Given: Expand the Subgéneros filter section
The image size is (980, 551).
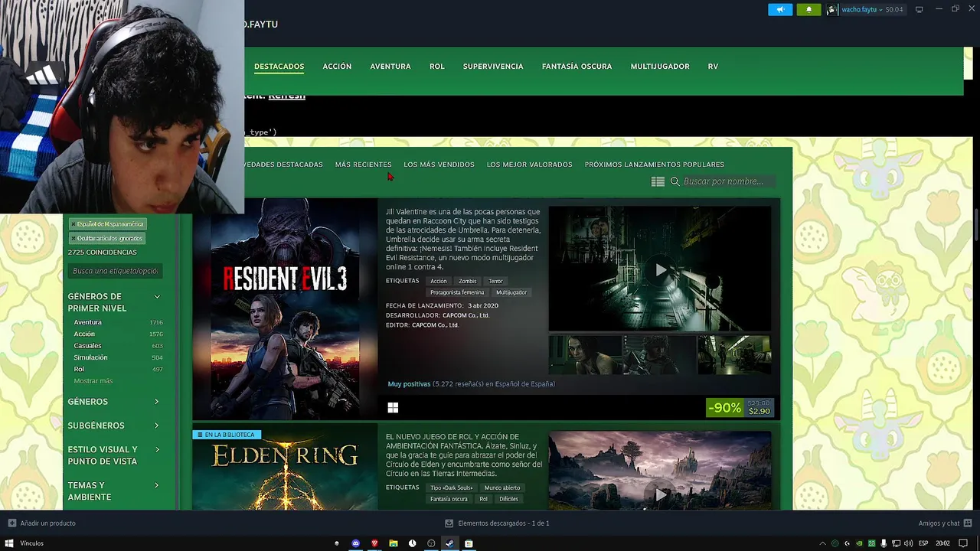Looking at the screenshot, I should [113, 425].
